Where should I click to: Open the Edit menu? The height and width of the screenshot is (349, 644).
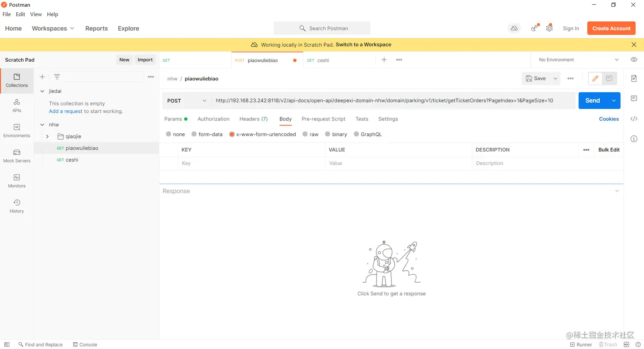(x=20, y=14)
